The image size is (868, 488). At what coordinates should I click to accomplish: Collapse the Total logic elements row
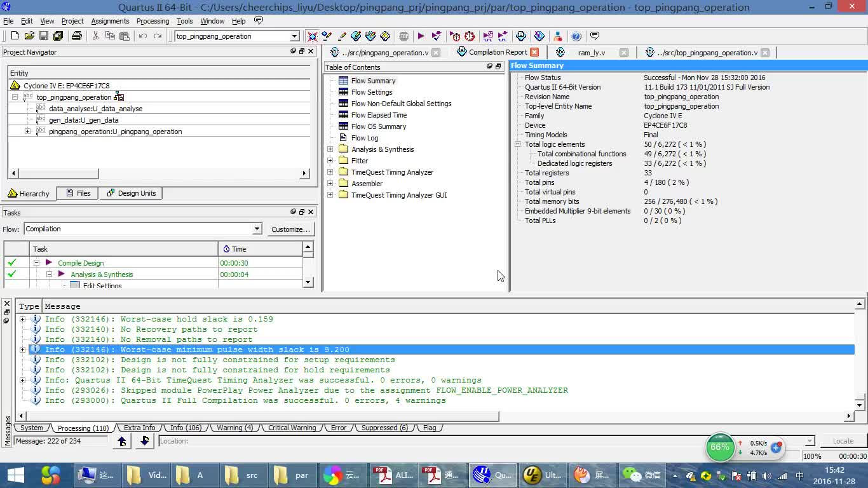517,144
